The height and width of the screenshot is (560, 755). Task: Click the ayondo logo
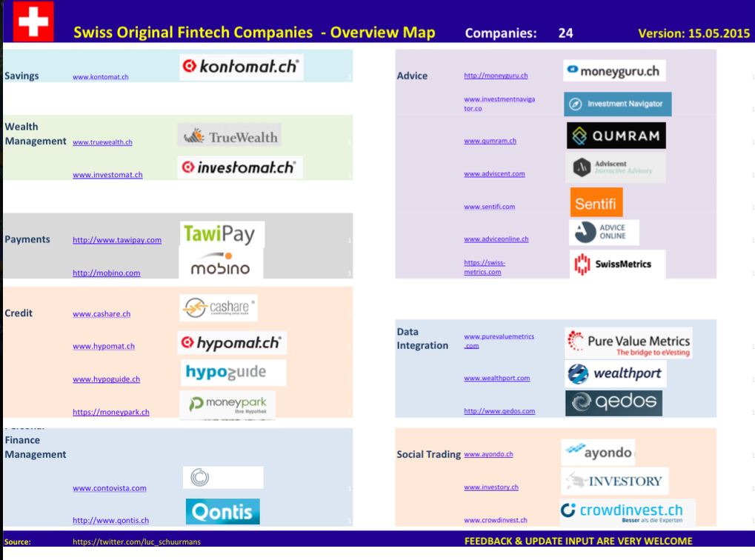pyautogui.click(x=598, y=452)
